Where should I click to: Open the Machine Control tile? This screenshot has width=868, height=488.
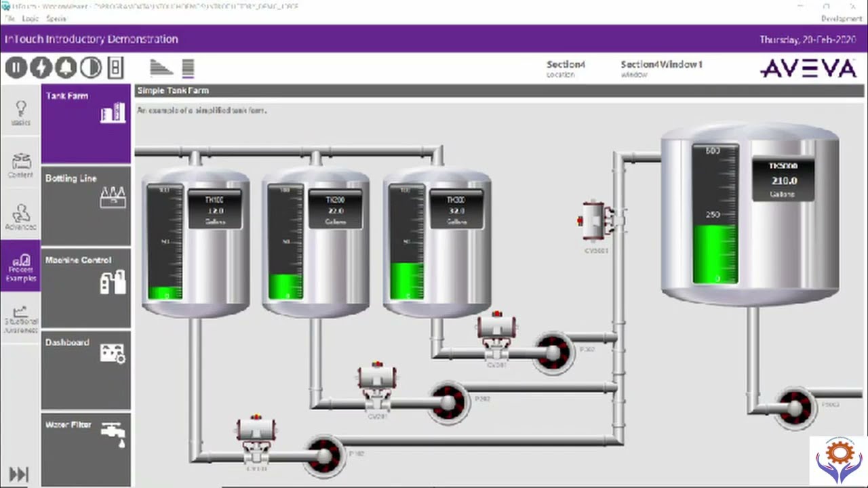[x=86, y=287]
